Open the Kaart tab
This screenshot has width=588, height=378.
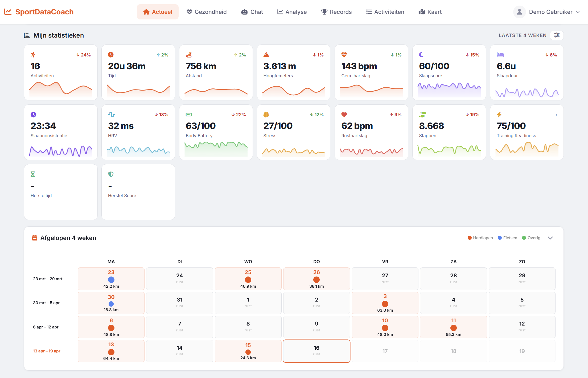[430, 12]
